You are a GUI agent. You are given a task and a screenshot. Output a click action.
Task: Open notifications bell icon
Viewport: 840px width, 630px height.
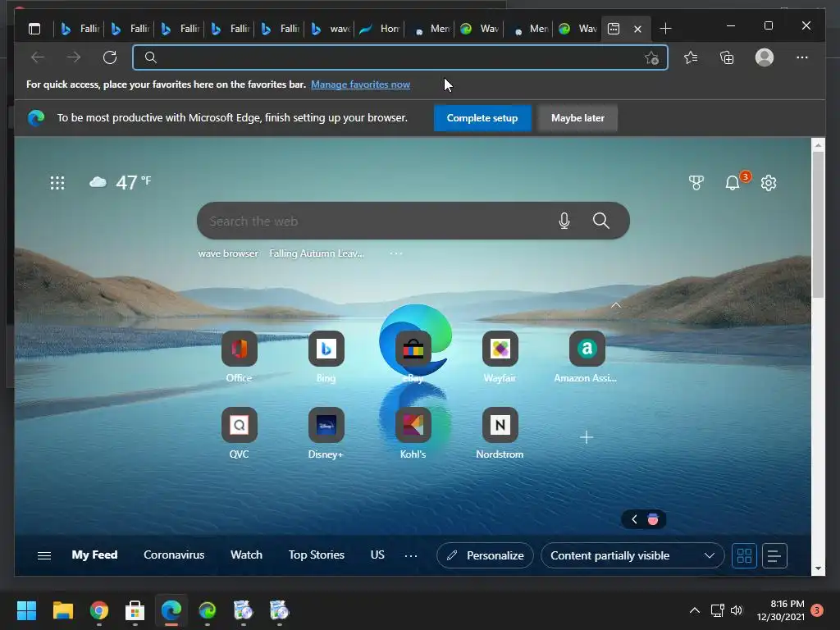(733, 183)
